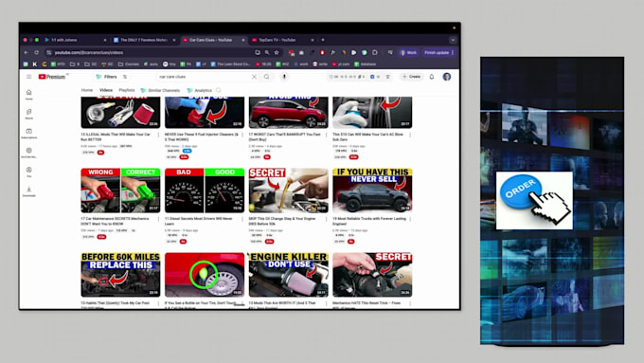Viewport: 644px width, 363px height.
Task: Open the NEVER Use These 9 Fuel Injector Cleaners title
Action: coord(201,136)
